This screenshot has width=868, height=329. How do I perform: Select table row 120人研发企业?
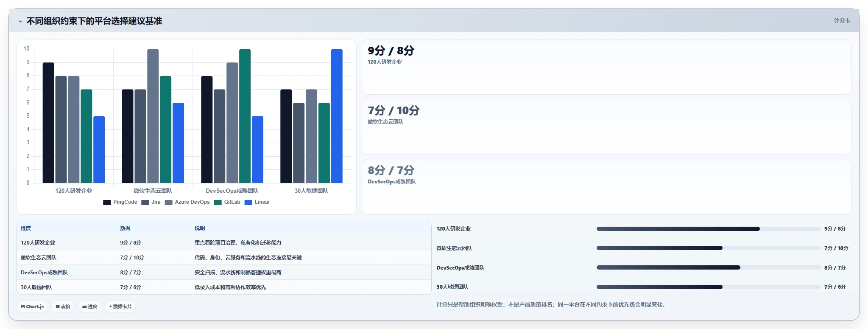point(224,243)
